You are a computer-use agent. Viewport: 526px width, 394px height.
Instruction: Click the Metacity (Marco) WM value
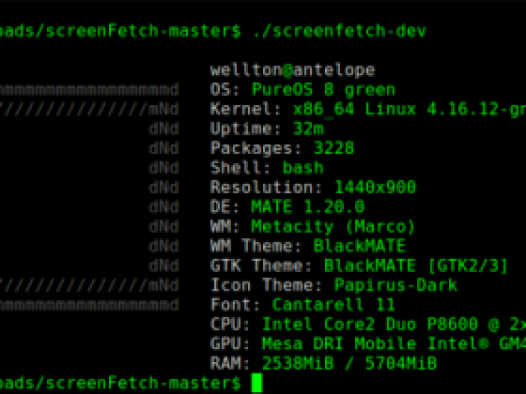(x=333, y=227)
